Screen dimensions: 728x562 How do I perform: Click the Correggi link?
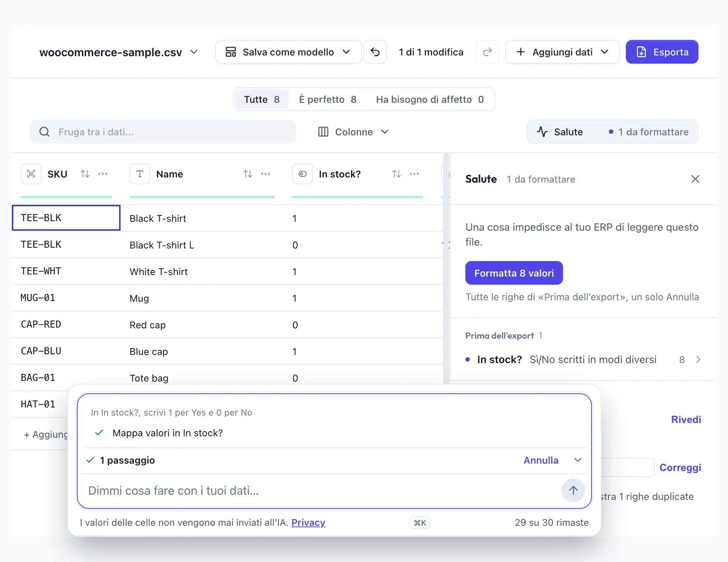(680, 467)
